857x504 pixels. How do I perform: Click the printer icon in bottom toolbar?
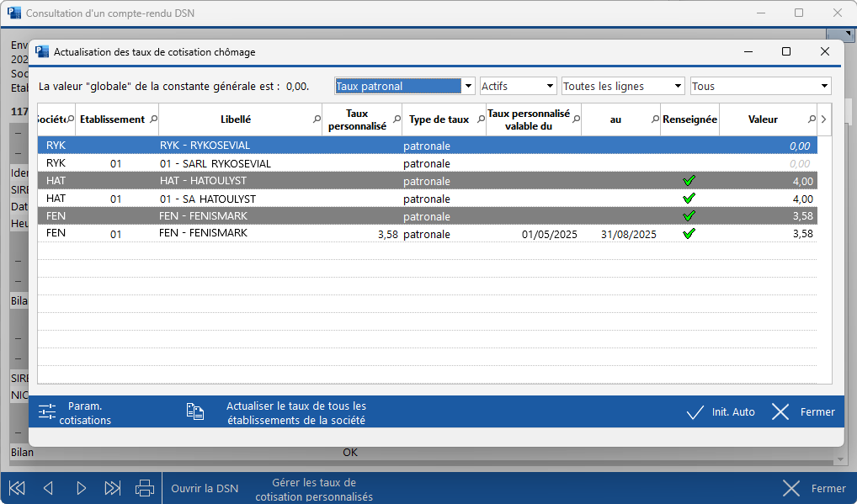pos(145,488)
